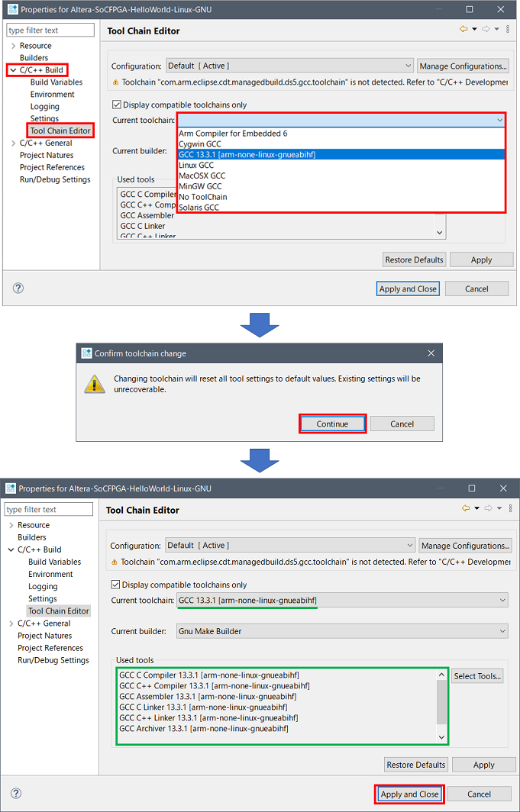The height and width of the screenshot is (812, 520).
Task: Select GCC 13.3.1 arm-none-linux-gnueabihf from toolchain list
Action: click(341, 154)
